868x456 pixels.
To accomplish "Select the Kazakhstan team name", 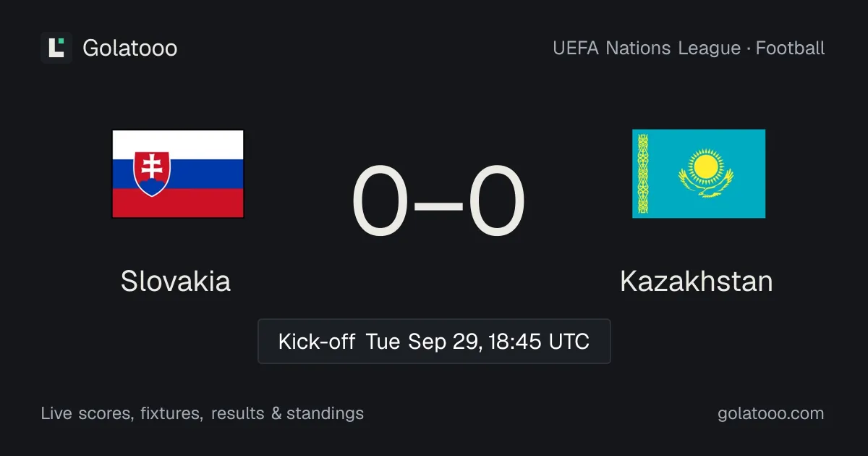I will [697, 281].
